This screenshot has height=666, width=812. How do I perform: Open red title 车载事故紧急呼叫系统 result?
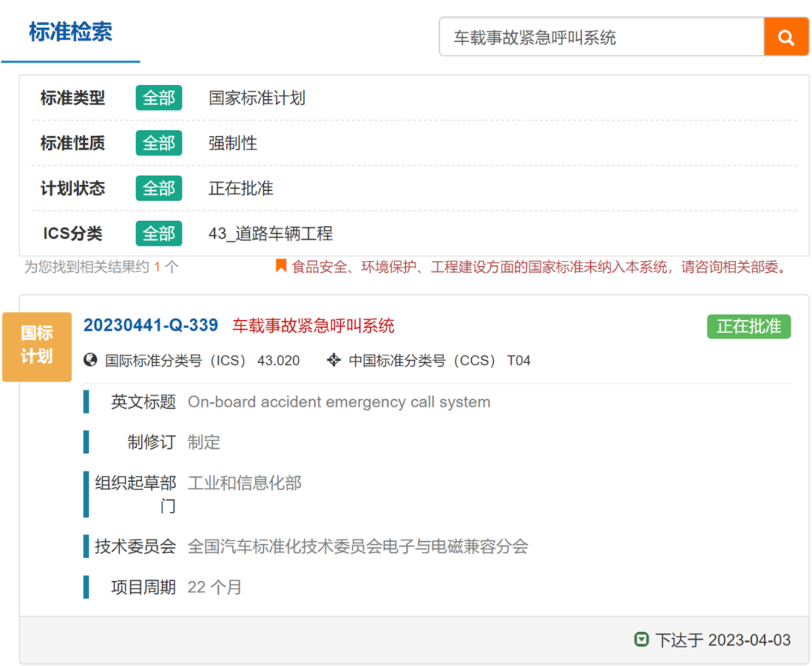click(314, 325)
